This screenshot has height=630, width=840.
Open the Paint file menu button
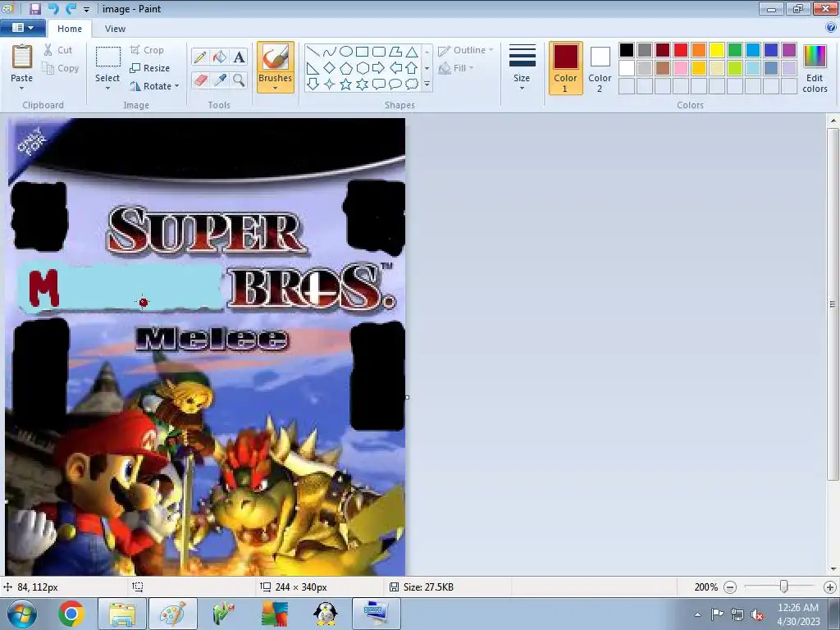(22, 28)
